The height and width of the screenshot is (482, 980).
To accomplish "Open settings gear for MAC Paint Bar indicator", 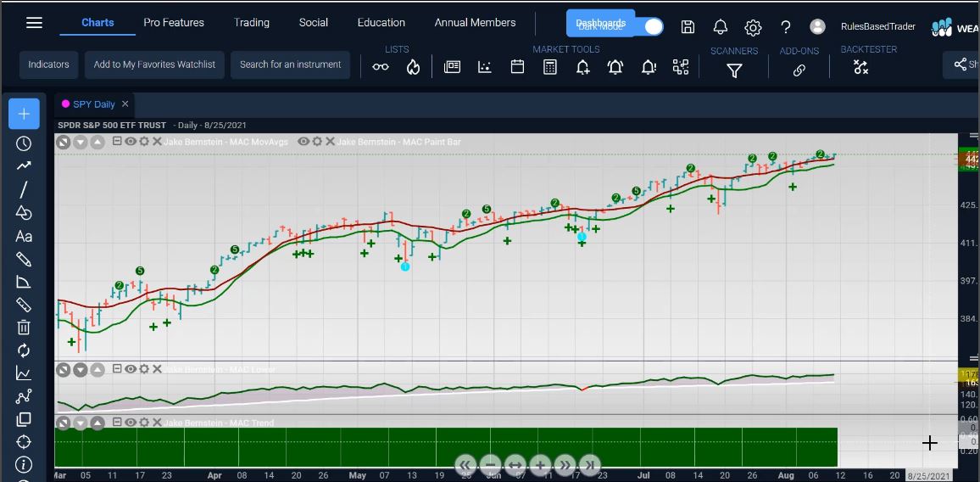I will click(317, 142).
